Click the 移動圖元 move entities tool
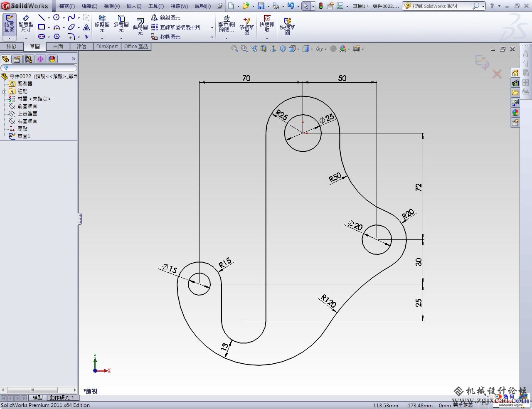The width and height of the screenshot is (532, 409). point(165,37)
